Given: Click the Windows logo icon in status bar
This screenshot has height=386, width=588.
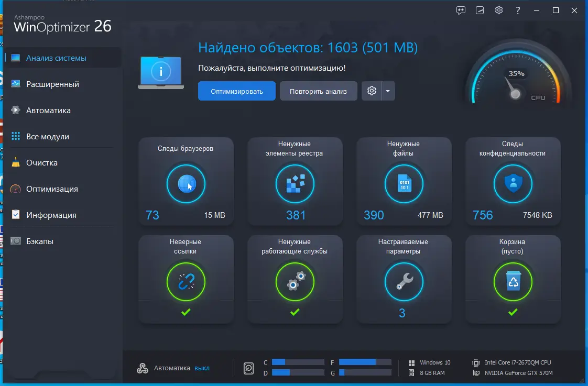Looking at the screenshot, I should pos(411,363).
